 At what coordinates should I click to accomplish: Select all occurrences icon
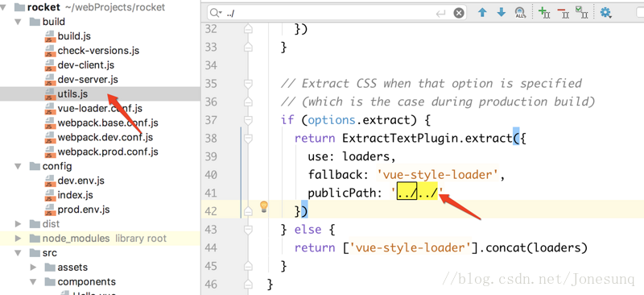coord(581,13)
